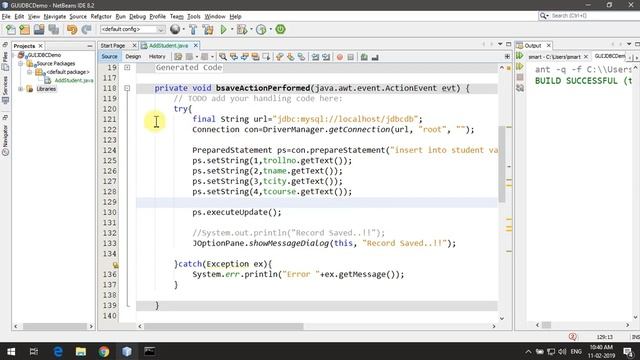Viewport: 640px width, 360px height.
Task: Click the New File toolbar icon
Action: (11, 29)
